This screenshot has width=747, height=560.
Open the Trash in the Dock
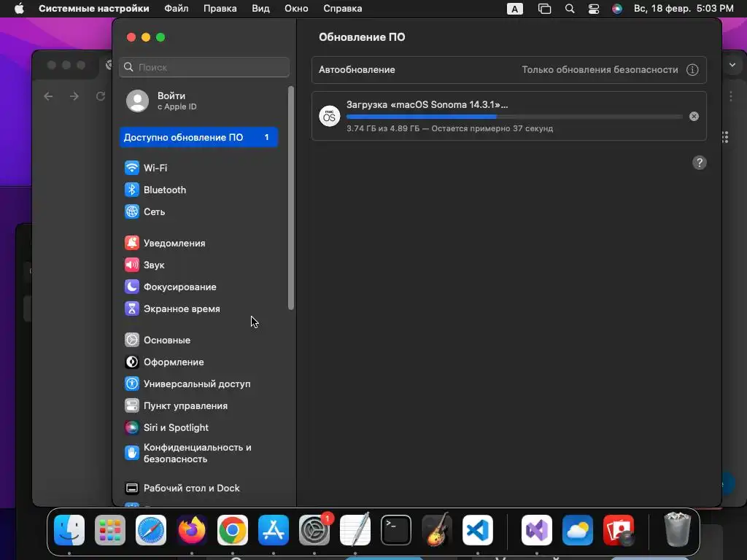point(678,529)
